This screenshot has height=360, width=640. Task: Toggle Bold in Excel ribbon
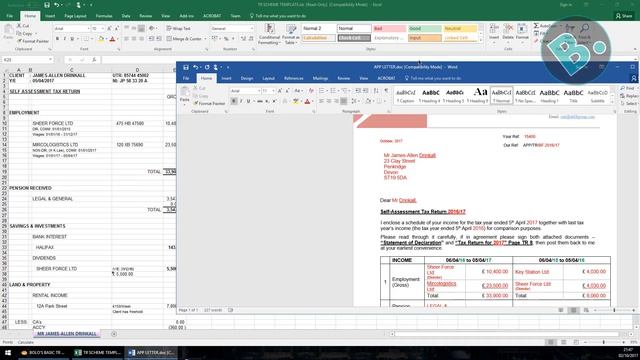[57, 39]
